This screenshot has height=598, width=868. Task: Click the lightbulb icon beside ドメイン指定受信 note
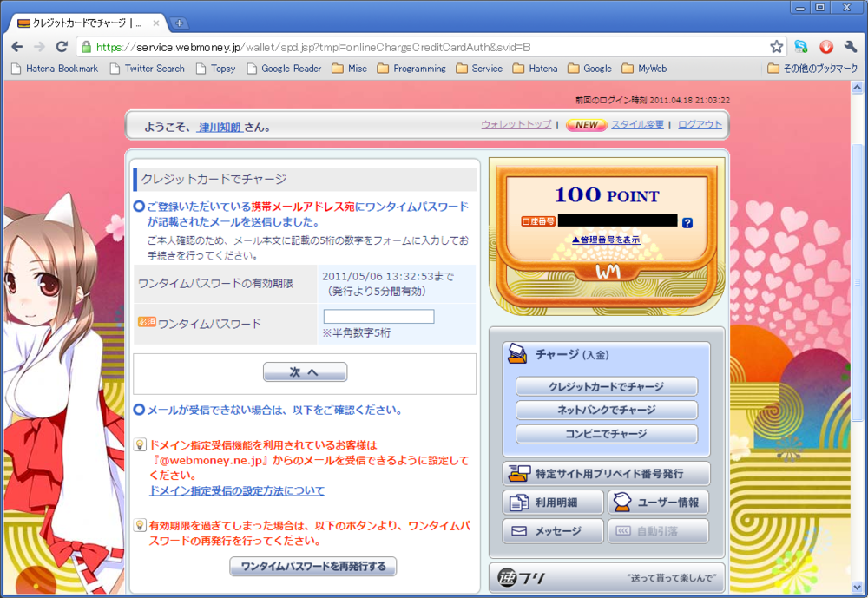point(140,444)
